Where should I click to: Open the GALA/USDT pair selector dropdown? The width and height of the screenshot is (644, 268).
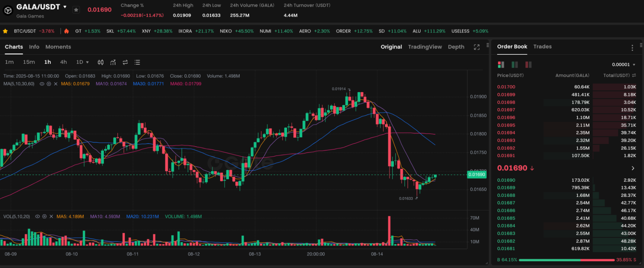tap(65, 7)
